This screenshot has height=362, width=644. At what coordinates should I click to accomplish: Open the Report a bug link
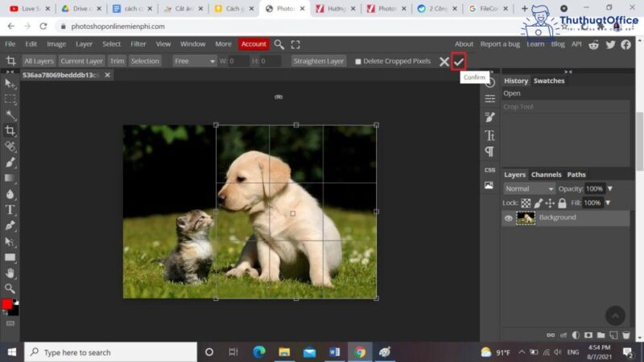click(500, 44)
